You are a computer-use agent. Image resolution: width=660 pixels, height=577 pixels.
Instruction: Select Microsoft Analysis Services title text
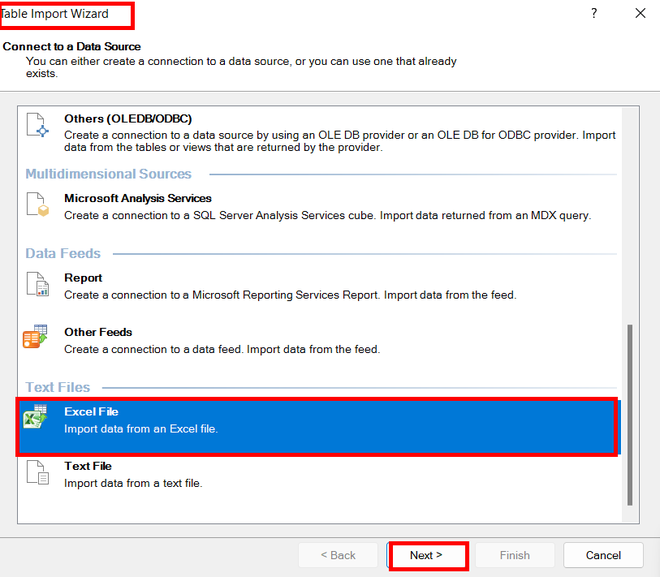click(138, 198)
